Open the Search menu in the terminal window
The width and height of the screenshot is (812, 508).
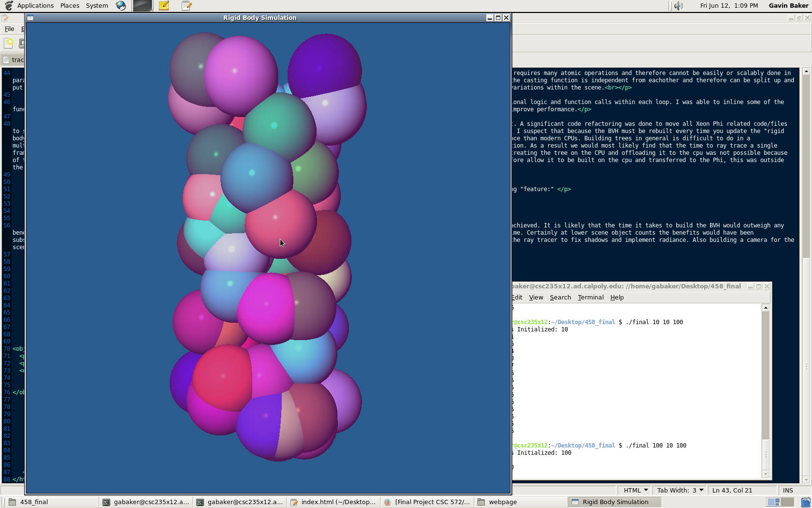pos(560,298)
